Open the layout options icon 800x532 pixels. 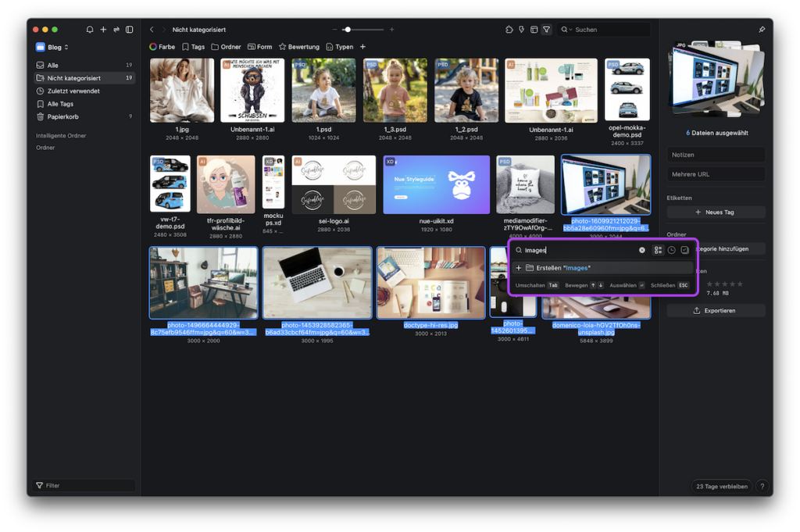534,30
